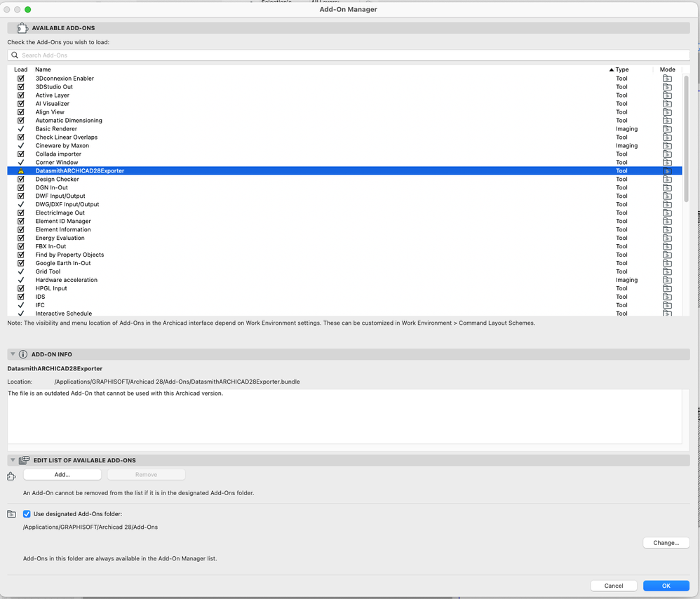
Task: Click the folder icon beside the designated Add-Ons folder option
Action: point(11,513)
